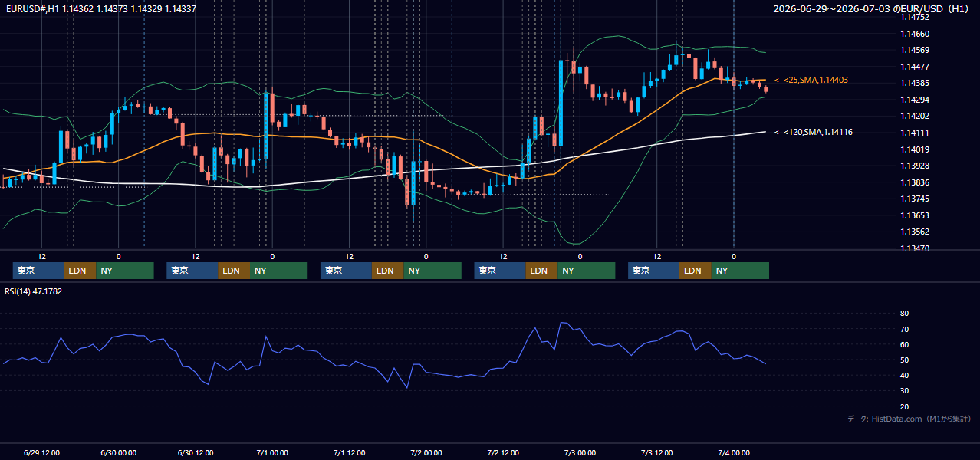Click RSI scale value 50
Viewport: 980px width, 460px height.
click(904, 360)
